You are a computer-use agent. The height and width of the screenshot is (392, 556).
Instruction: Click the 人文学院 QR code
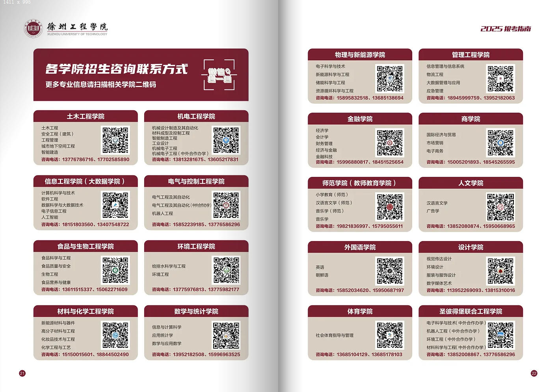(500, 207)
